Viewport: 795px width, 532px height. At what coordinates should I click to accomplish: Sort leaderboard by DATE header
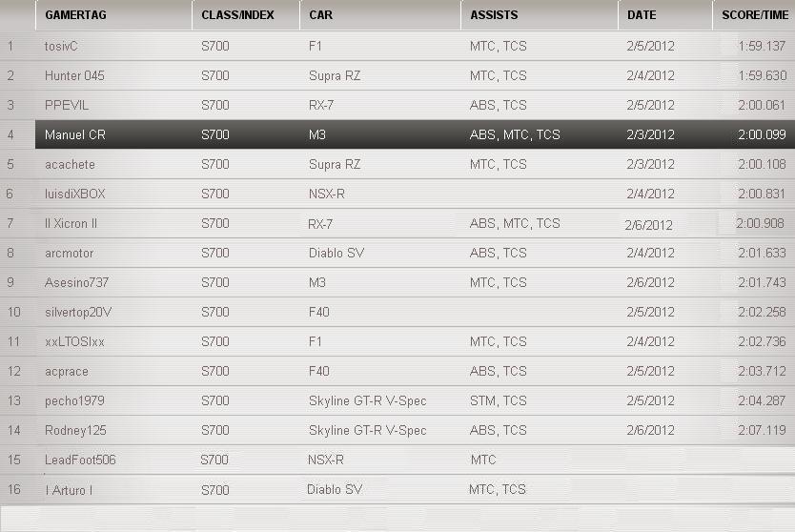tap(642, 15)
